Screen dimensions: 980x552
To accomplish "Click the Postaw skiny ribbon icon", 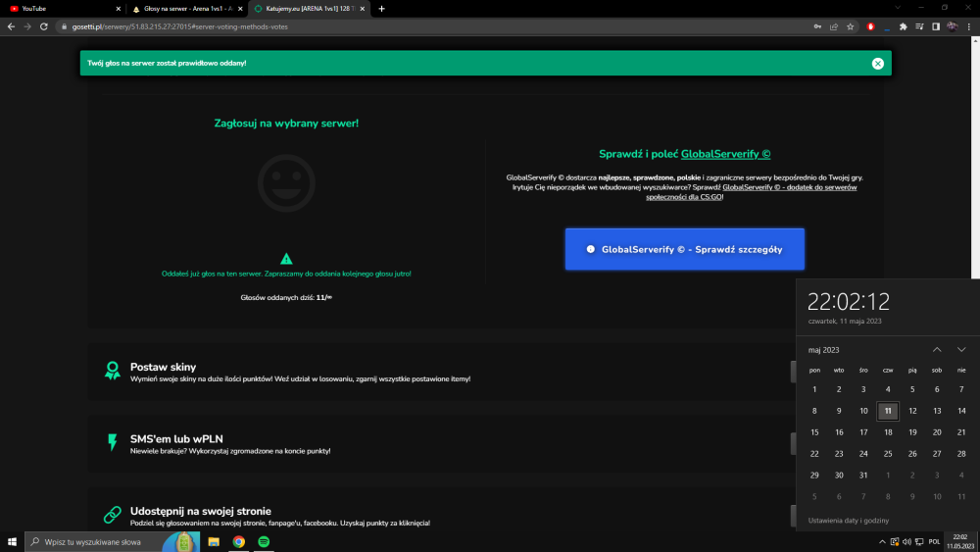I will click(x=113, y=370).
